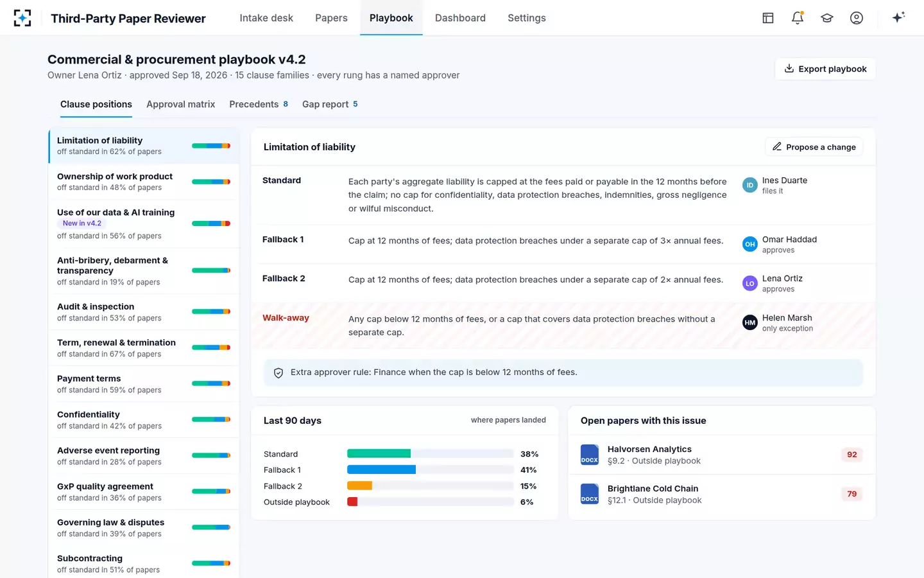Viewport: 924px width, 578px height.
Task: Open the Brightlane Cold Chain paper
Action: [x=722, y=494]
